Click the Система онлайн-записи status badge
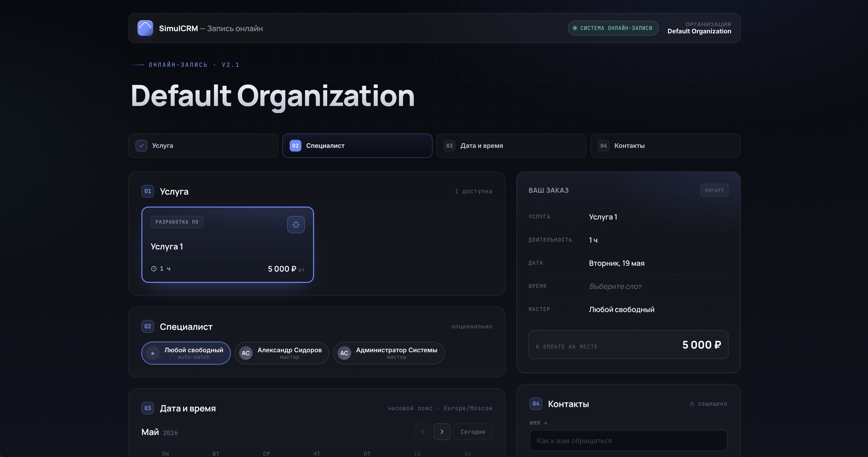 pos(613,28)
